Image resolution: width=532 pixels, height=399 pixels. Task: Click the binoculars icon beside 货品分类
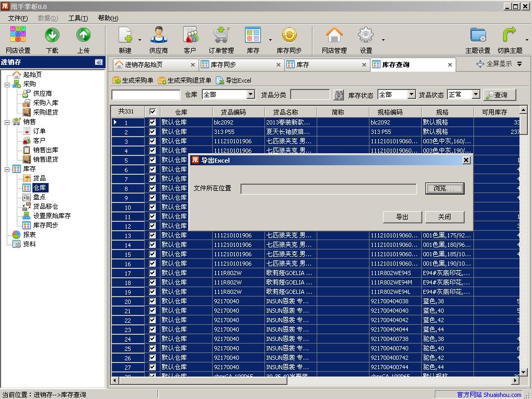click(x=339, y=95)
